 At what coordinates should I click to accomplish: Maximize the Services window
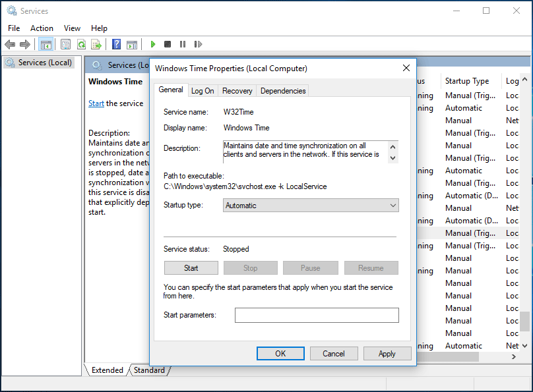click(486, 11)
